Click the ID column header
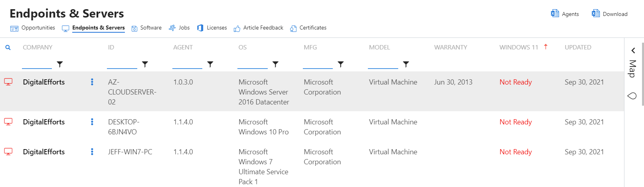Viewport: 644px width, 187px height. pos(111,47)
